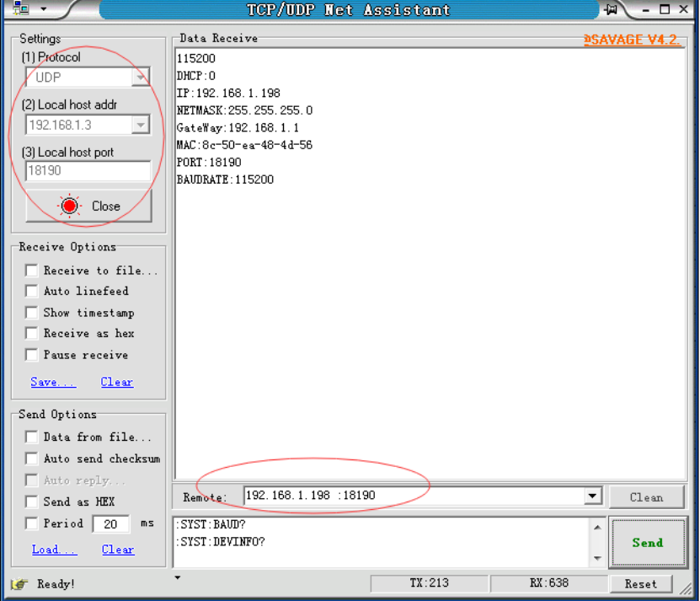Click the Local host port field
This screenshot has height=601, width=700.
click(x=88, y=171)
